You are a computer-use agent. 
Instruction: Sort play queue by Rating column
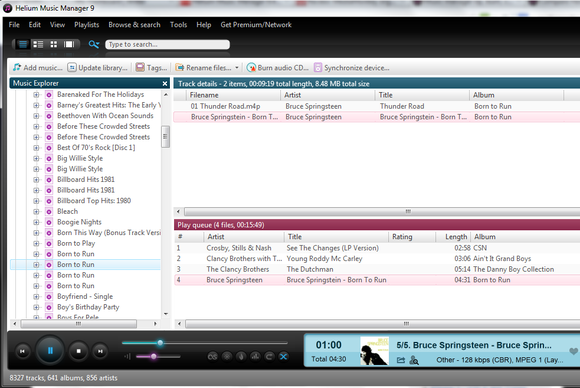pos(412,237)
